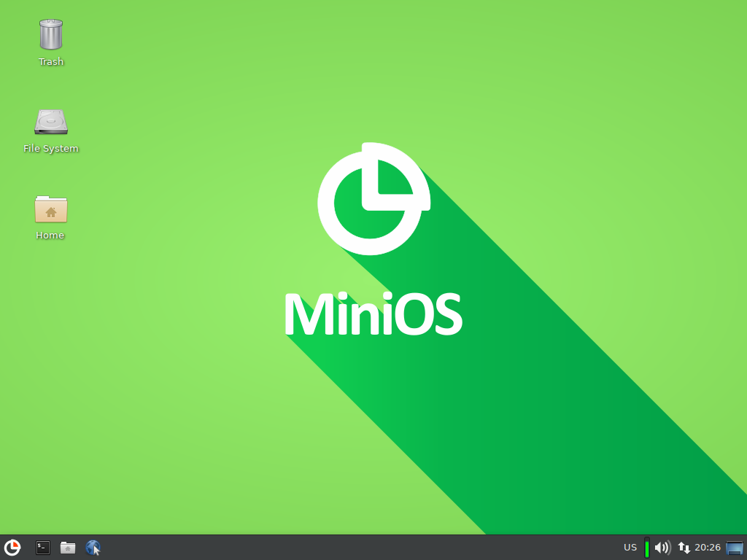Switch the US keyboard layout indicator
Screen dimensions: 747x560
(x=630, y=548)
